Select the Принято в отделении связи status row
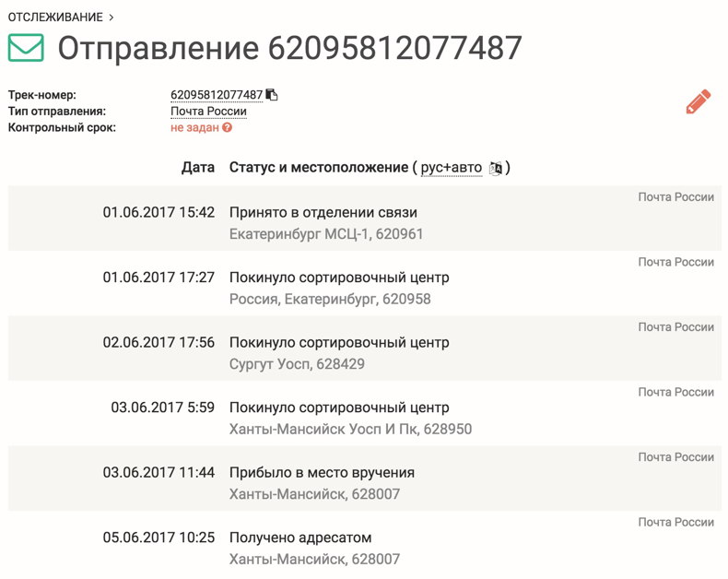This screenshot has width=728, height=579. 365,219
